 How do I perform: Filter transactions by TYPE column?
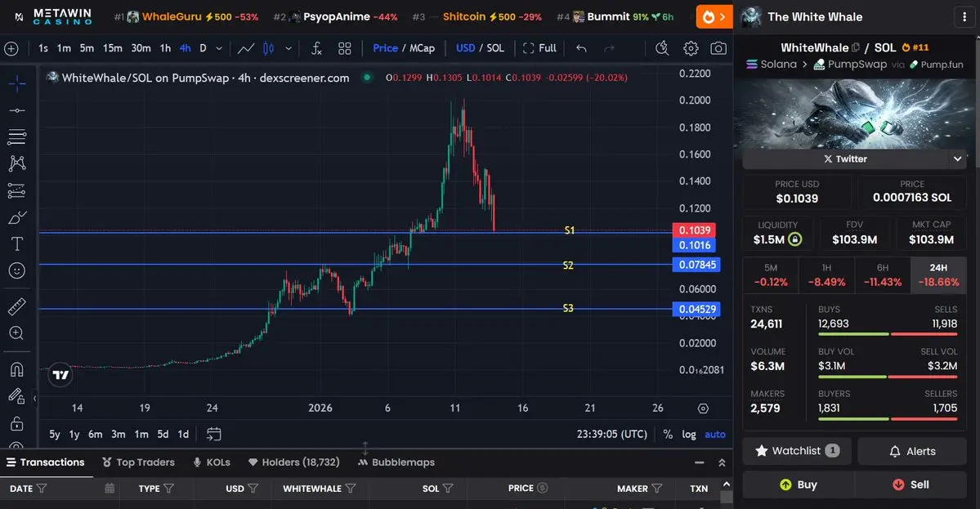pos(168,489)
